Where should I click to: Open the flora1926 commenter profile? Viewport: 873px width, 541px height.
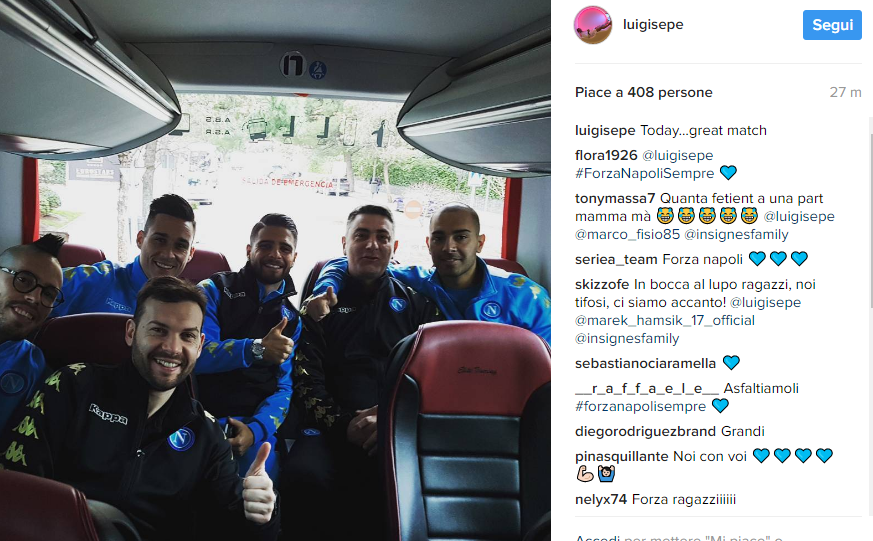[606, 155]
